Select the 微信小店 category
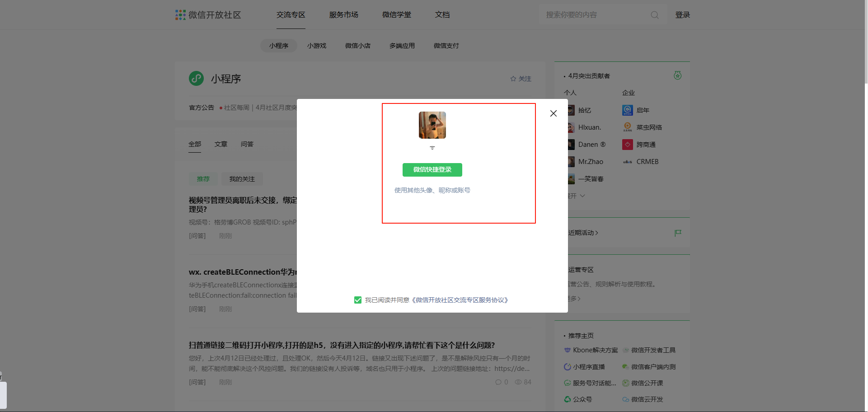This screenshot has height=412, width=868. coord(358,46)
